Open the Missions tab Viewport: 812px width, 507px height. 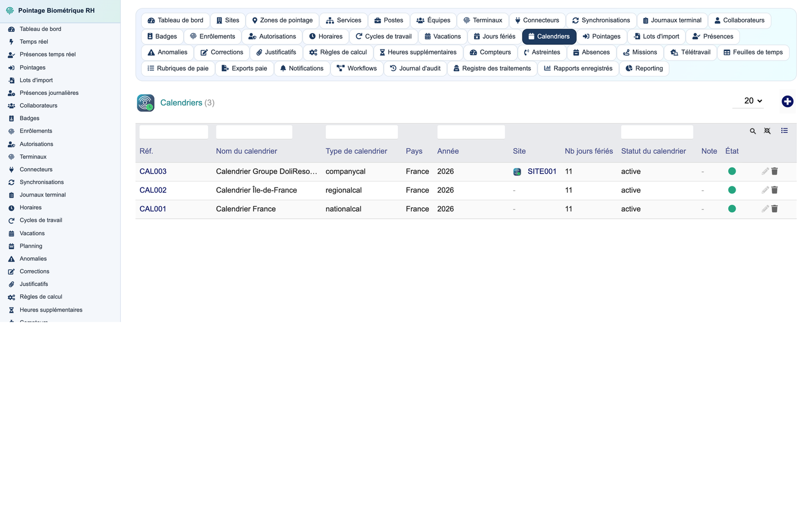pyautogui.click(x=640, y=52)
